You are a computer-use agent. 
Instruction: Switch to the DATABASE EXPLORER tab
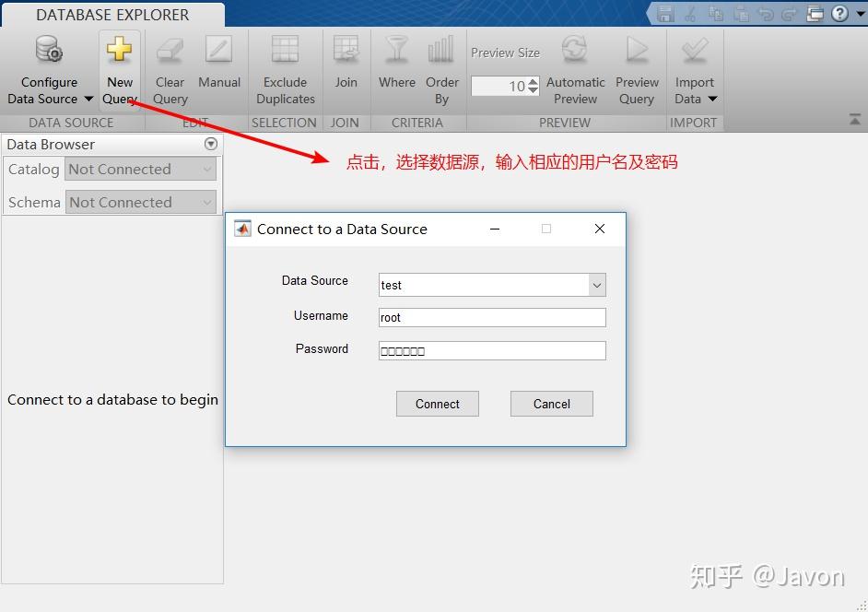112,15
